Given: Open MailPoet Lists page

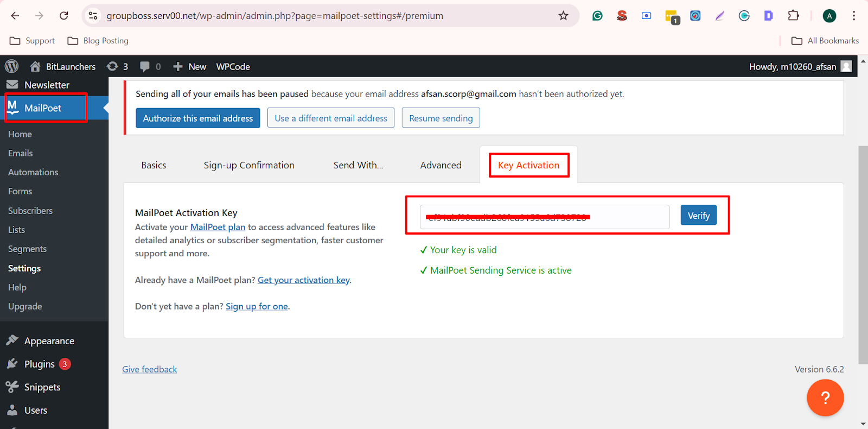Looking at the screenshot, I should 16,230.
